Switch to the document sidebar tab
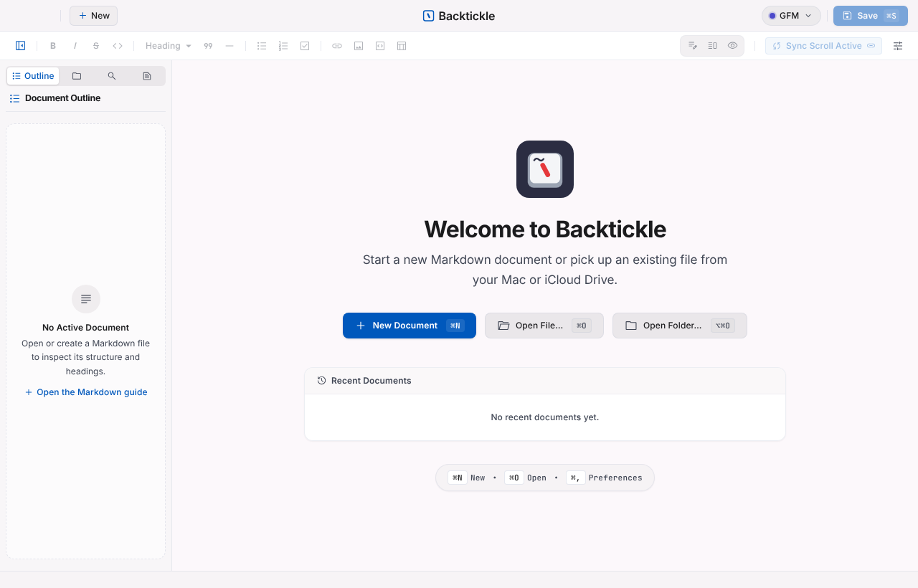The height and width of the screenshot is (588, 918). 147,76
